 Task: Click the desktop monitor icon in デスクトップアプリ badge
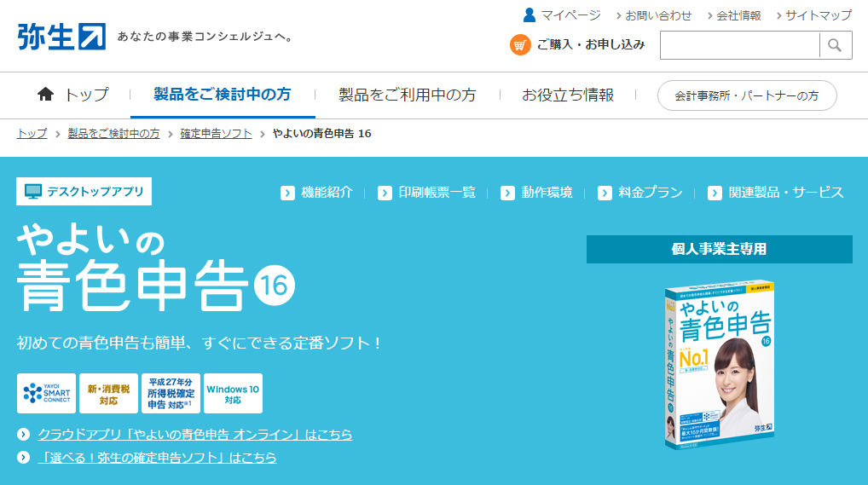pos(33,192)
